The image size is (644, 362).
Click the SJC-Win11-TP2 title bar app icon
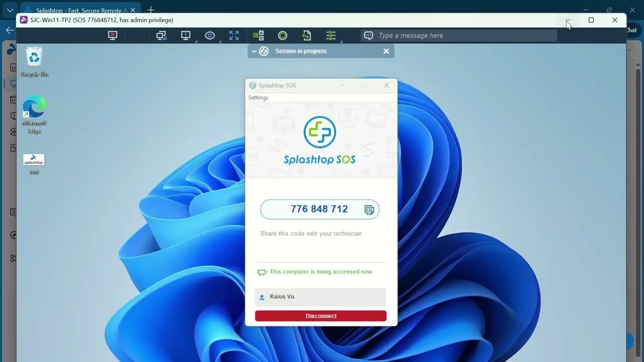pyautogui.click(x=24, y=20)
